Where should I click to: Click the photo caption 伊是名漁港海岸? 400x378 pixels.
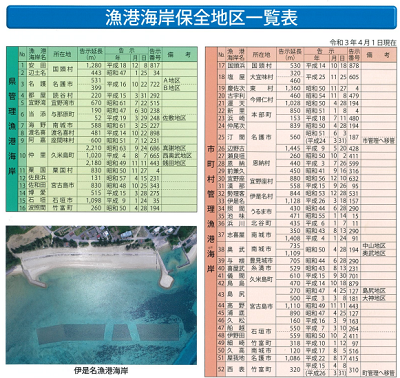tap(101, 370)
